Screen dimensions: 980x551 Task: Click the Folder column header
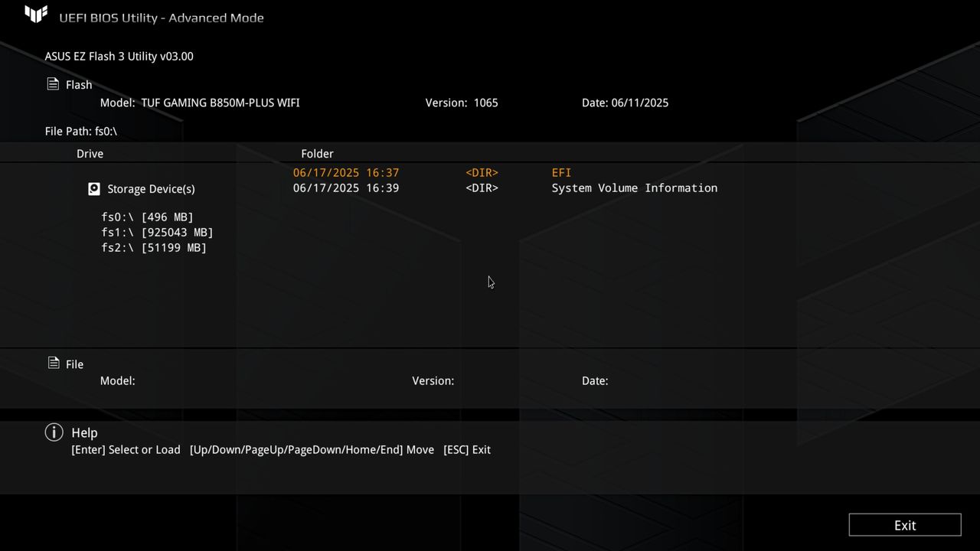[317, 153]
